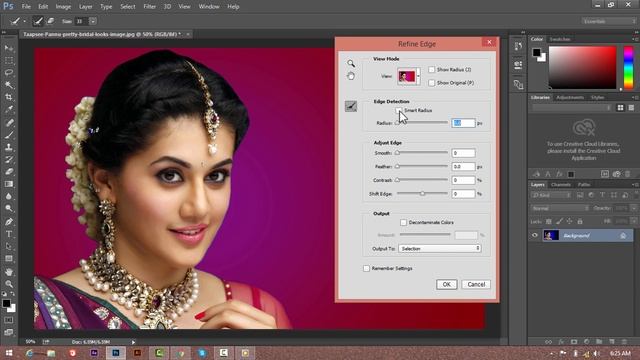640x360 pixels.
Task: Open the Essentials workspace dropdown
Action: (x=609, y=21)
